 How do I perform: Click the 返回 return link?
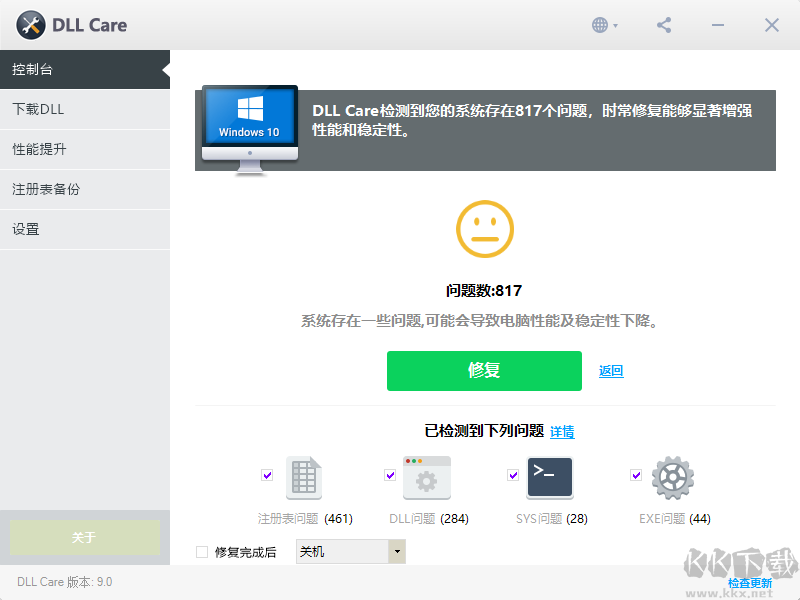coord(611,371)
